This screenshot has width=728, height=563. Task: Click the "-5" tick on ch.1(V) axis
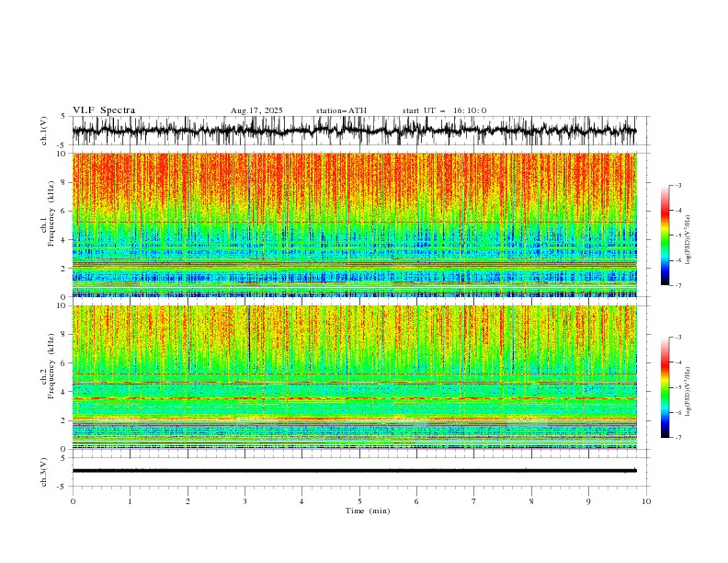coord(62,145)
